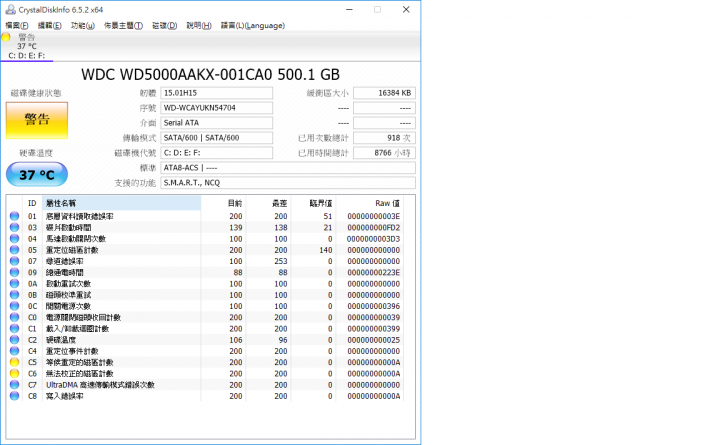720x445 pixels.
Task: Click the blue status orb for attribute 03
Action: pyautogui.click(x=15, y=227)
